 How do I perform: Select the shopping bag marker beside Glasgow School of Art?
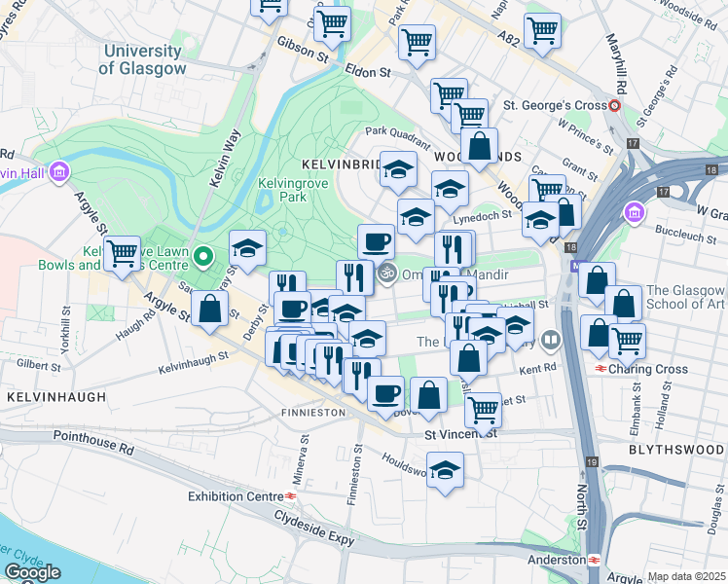pos(624,305)
